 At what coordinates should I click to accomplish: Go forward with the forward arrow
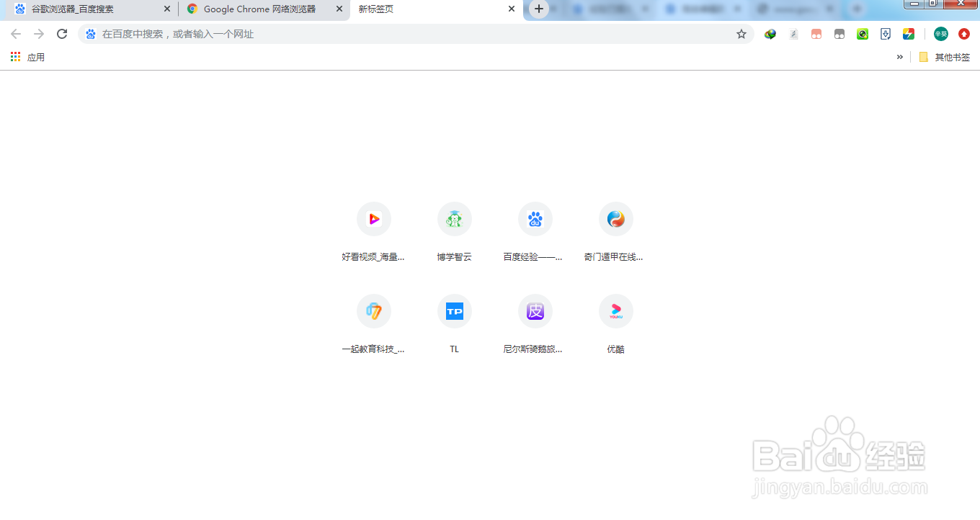click(39, 34)
